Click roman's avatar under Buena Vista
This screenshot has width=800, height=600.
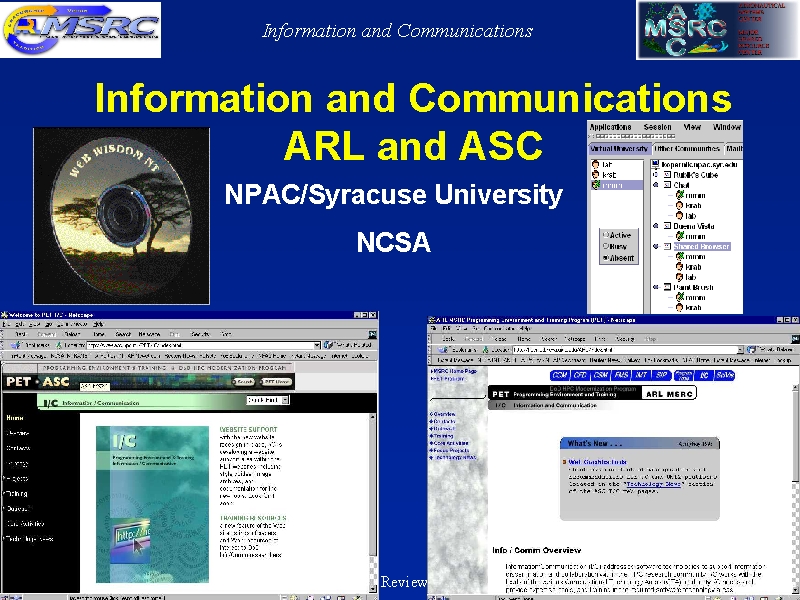[680, 236]
